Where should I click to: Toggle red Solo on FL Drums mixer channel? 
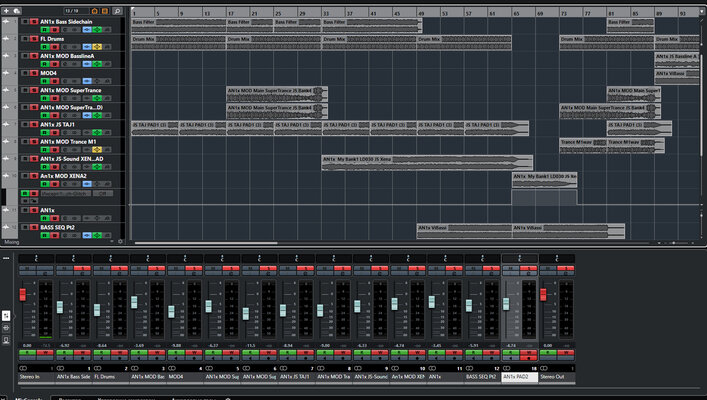point(119,268)
